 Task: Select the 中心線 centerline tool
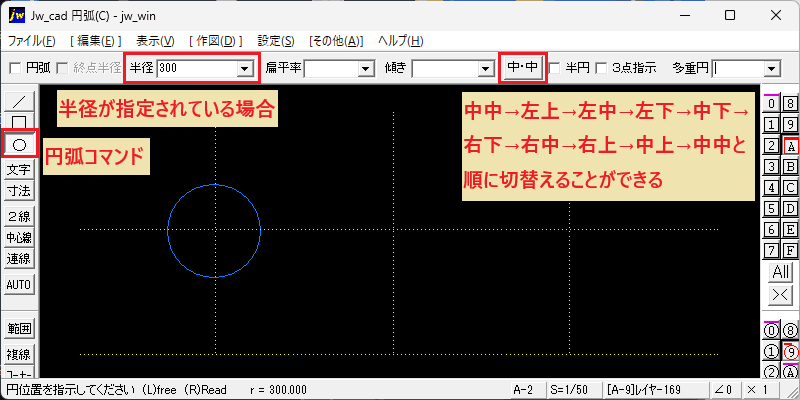click(x=19, y=237)
